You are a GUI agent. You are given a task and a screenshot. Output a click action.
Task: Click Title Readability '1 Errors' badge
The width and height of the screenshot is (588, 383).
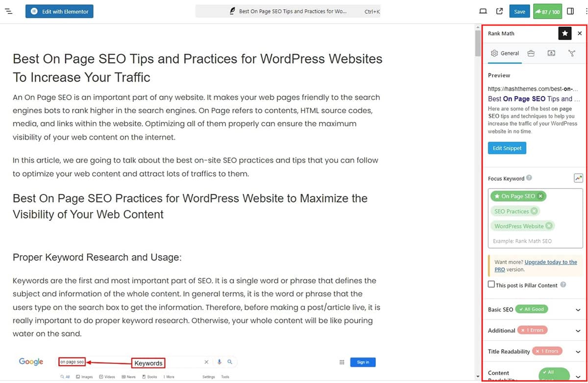coord(547,351)
